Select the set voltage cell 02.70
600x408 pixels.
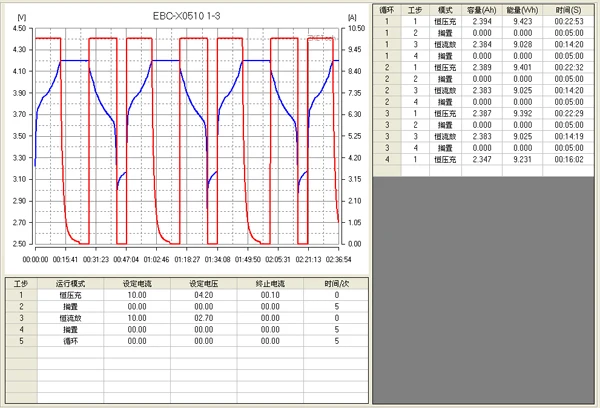click(204, 318)
